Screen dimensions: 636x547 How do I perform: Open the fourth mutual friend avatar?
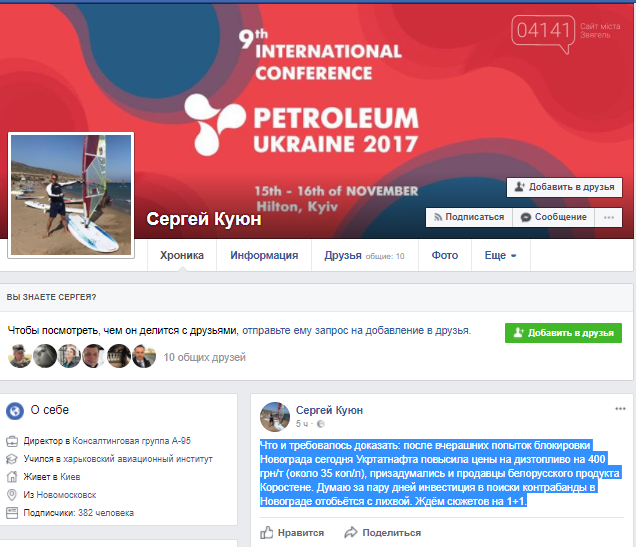(x=94, y=356)
